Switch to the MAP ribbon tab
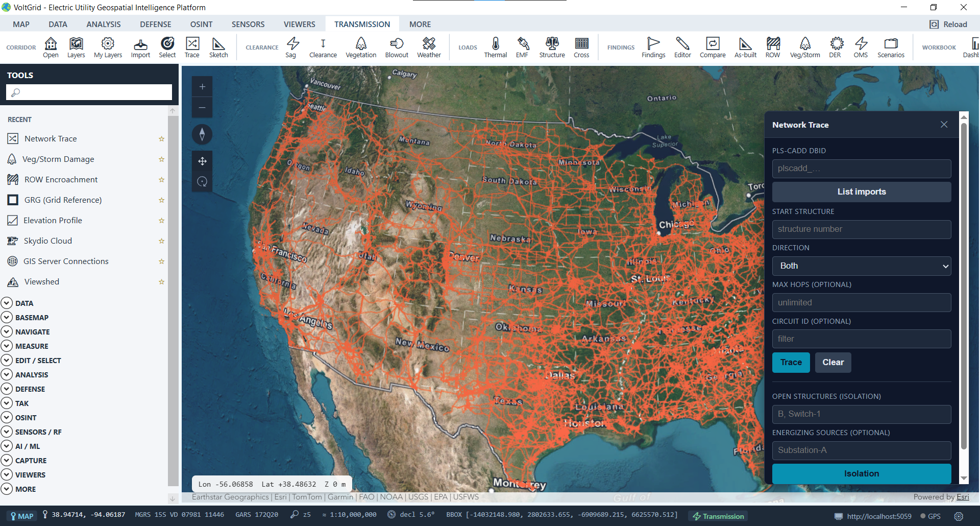Screen dimensions: 980x526 [x=21, y=25]
